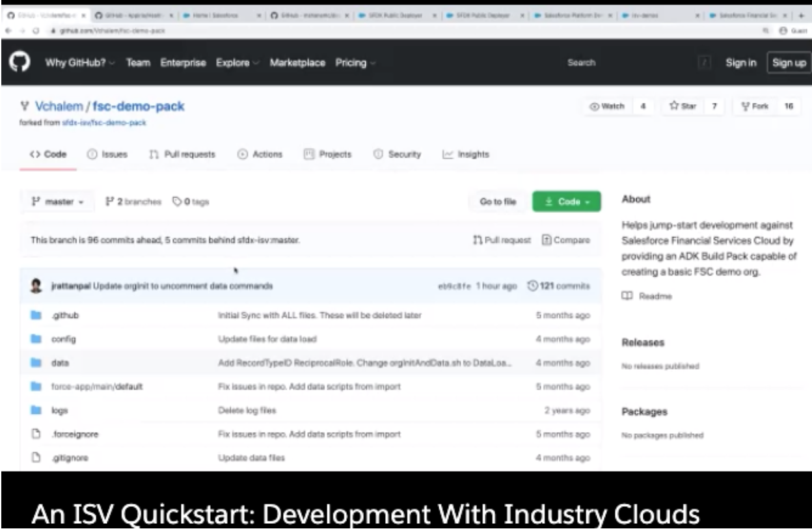Viewport: 812px width, 531px height.
Task: Expand the Why GitHub? menu
Action: (80, 63)
